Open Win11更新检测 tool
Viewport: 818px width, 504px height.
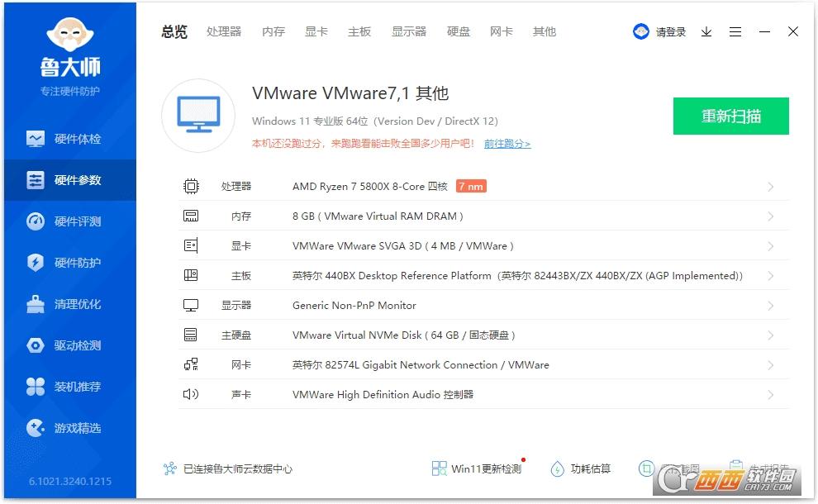click(x=477, y=468)
